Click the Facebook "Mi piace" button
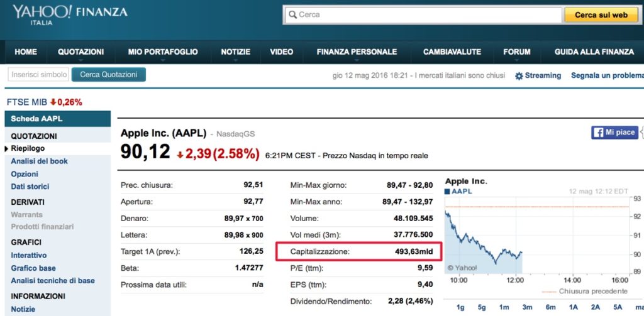644x316 pixels. [614, 133]
